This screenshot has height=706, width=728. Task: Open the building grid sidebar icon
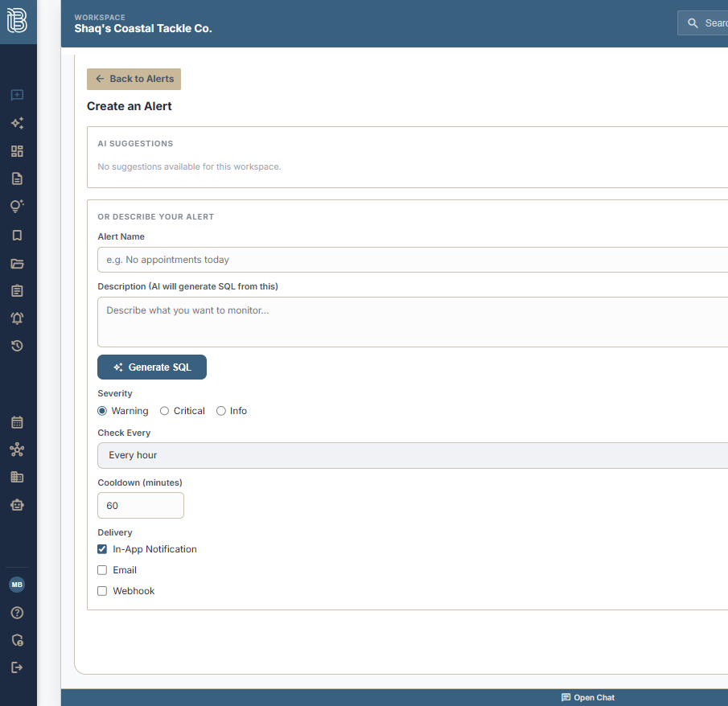pyautogui.click(x=17, y=477)
